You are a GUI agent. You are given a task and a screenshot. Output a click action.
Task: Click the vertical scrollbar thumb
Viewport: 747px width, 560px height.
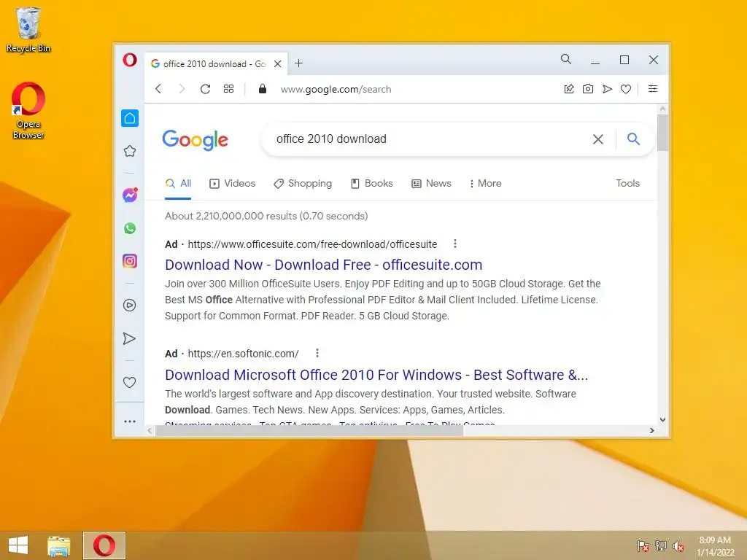point(662,133)
